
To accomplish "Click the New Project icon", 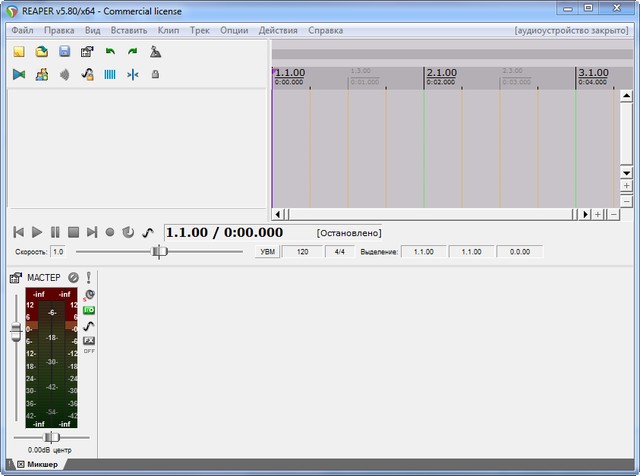I will [x=18, y=51].
